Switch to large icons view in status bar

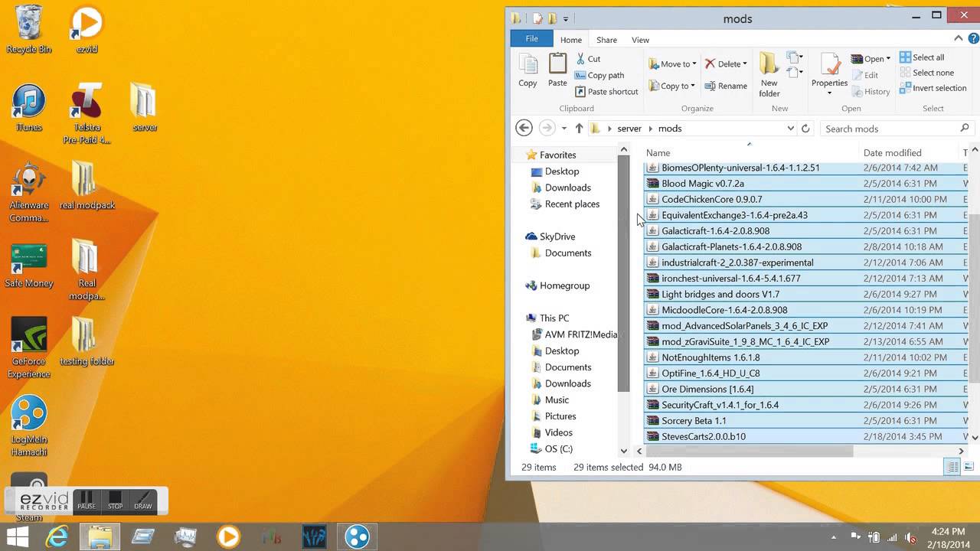(969, 467)
